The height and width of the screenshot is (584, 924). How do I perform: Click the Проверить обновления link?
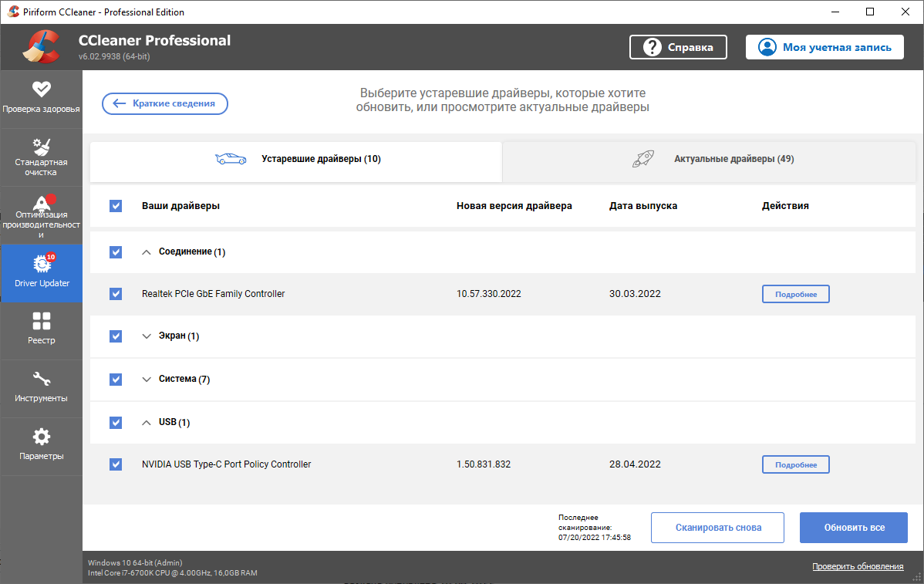tap(857, 567)
